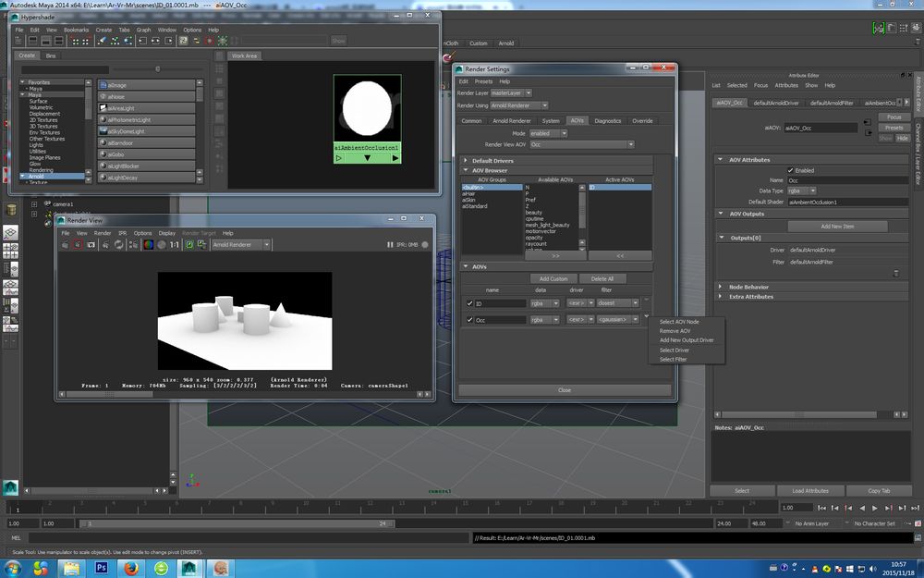Click the Snapshot camera icon in Render View

pyautogui.click(x=91, y=245)
